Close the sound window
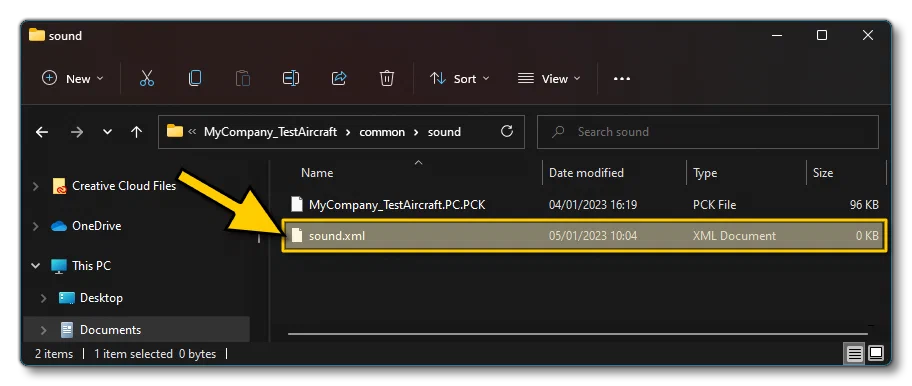Viewport: 912px width, 386px height. 868,35
